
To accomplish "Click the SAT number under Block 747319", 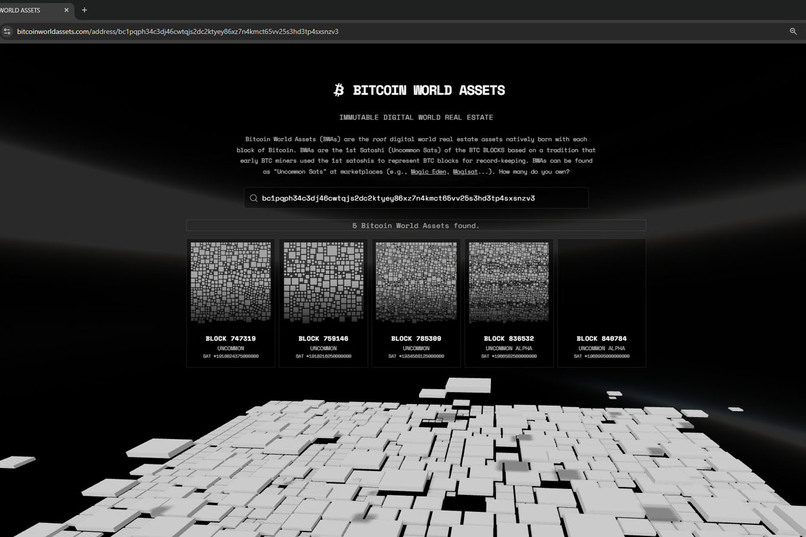I will coord(231,356).
